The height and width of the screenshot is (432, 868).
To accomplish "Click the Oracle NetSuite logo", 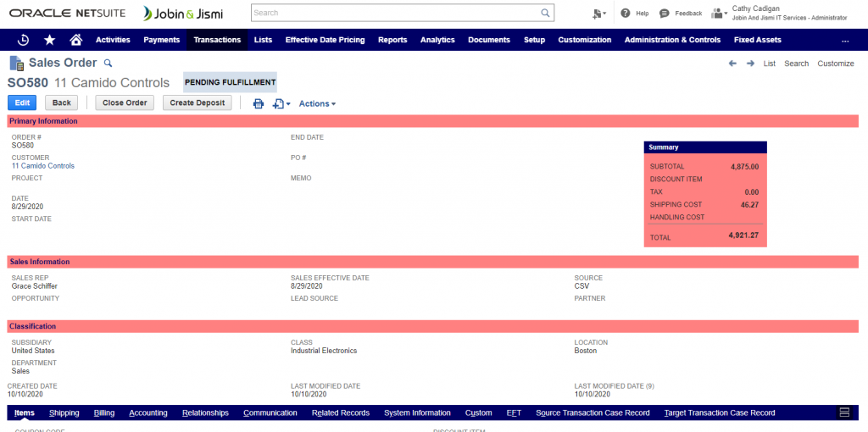I will coord(68,14).
